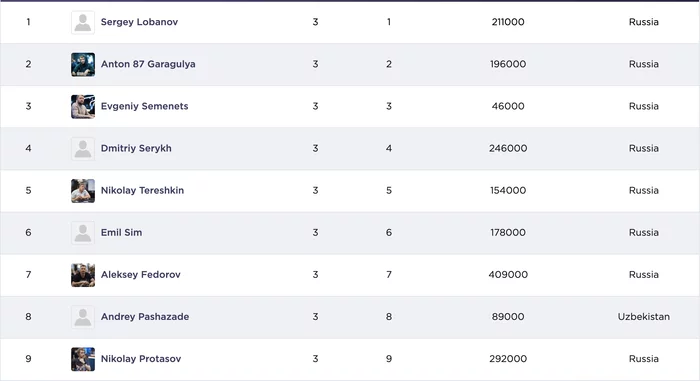Open Aleksey Fedorov's profile photo
The width and height of the screenshot is (700, 381).
click(83, 275)
